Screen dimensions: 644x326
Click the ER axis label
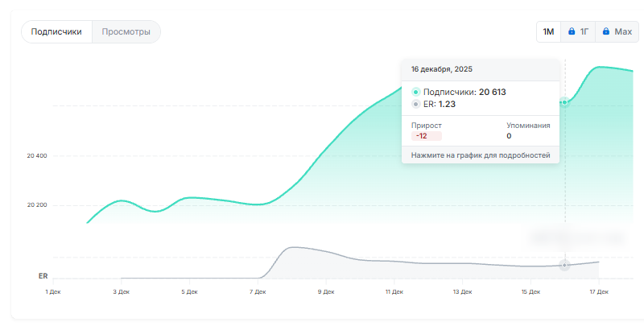click(43, 275)
